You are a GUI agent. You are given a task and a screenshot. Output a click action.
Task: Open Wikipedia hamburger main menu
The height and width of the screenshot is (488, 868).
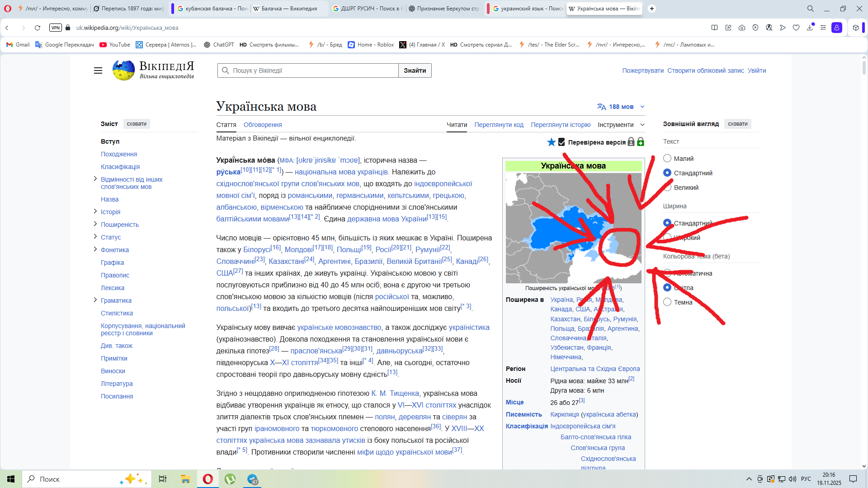click(x=98, y=70)
